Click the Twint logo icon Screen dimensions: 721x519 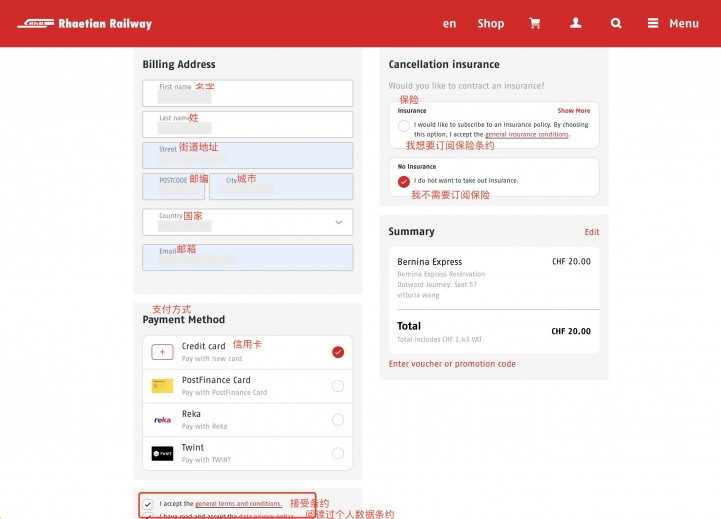(x=162, y=453)
